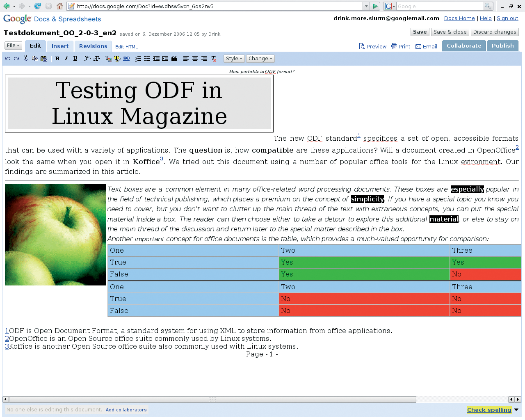
Task: Open the Docs Home link
Action: click(459, 18)
